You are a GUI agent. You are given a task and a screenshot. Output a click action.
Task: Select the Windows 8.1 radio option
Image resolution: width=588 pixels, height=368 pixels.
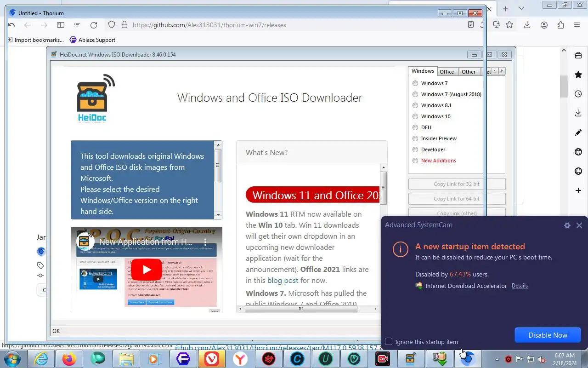tap(415, 105)
